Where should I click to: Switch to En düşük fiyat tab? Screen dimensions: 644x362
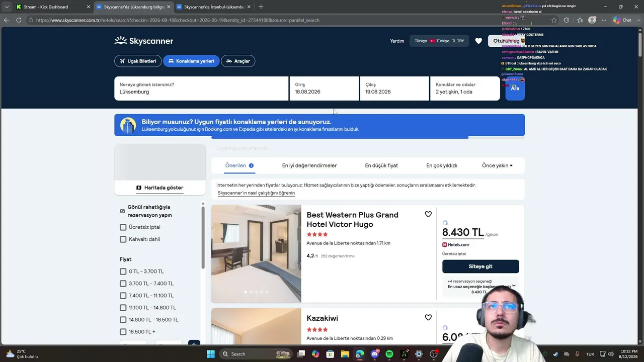pos(381,165)
